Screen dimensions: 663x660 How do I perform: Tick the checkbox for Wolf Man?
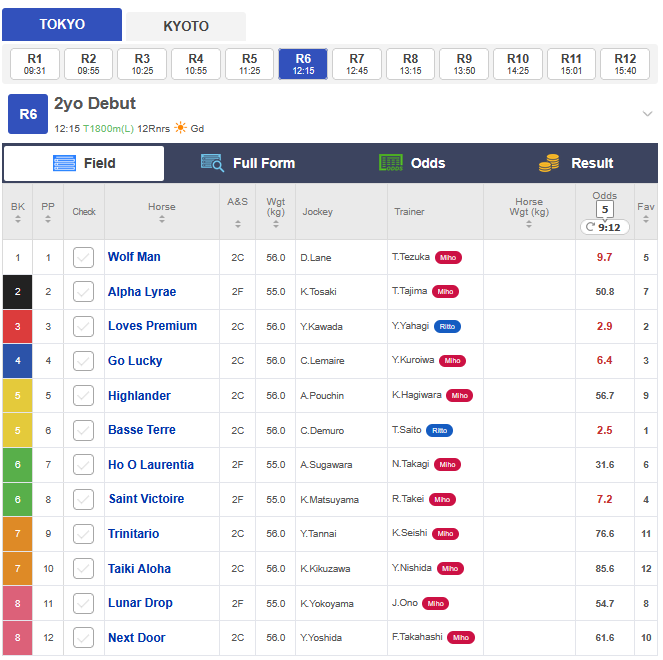[83, 257]
